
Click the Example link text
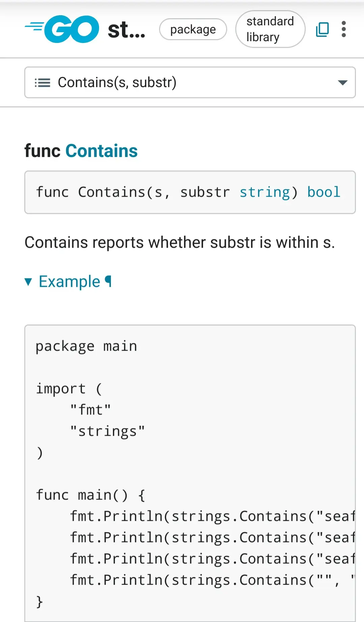tap(69, 281)
